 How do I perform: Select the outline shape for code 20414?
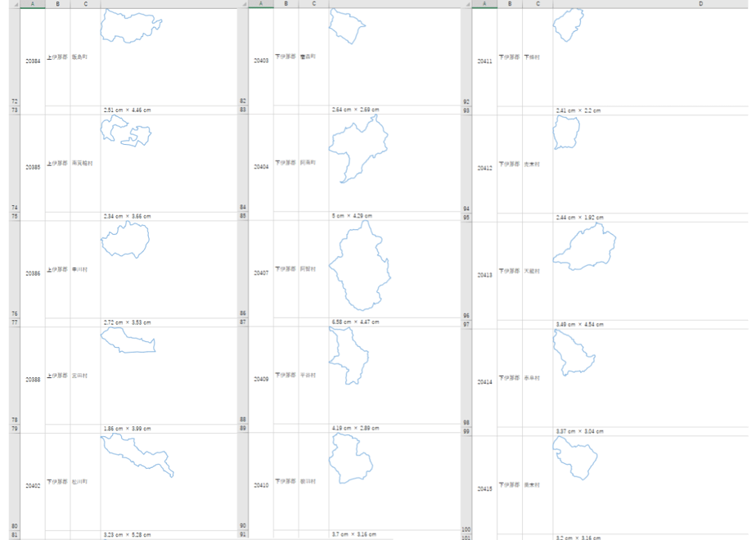[574, 353]
